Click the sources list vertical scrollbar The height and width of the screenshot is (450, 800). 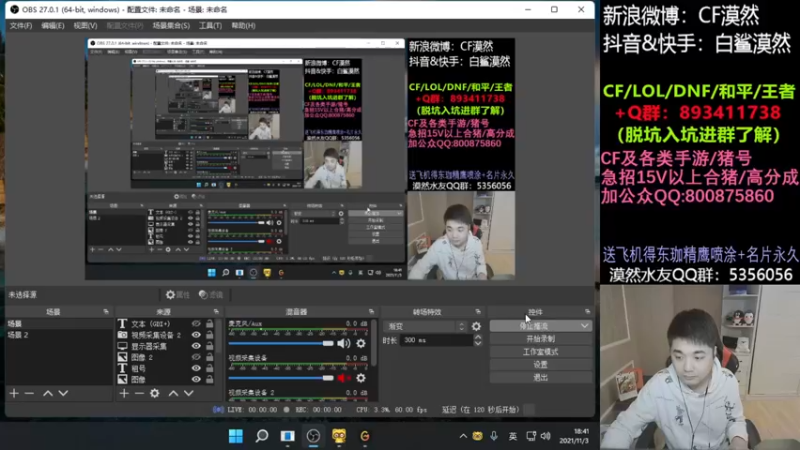219,337
